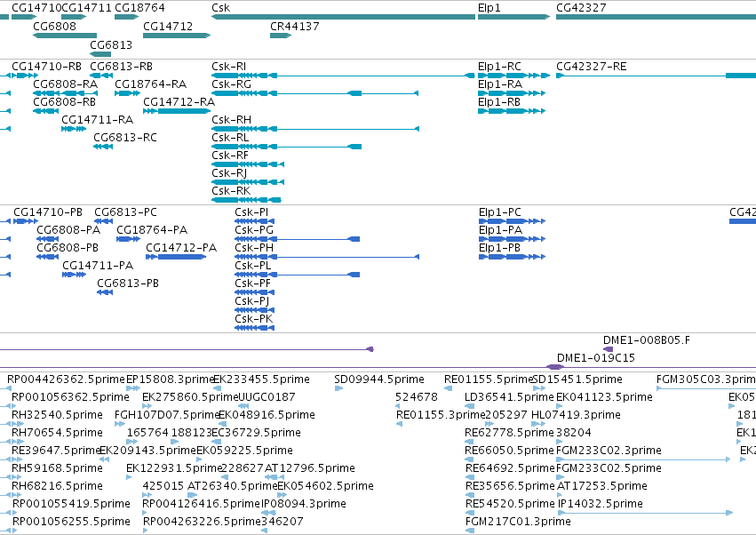Select the AT12796.5prime EST label
Image resolution: width=756 pixels, height=535 pixels.
[309, 468]
